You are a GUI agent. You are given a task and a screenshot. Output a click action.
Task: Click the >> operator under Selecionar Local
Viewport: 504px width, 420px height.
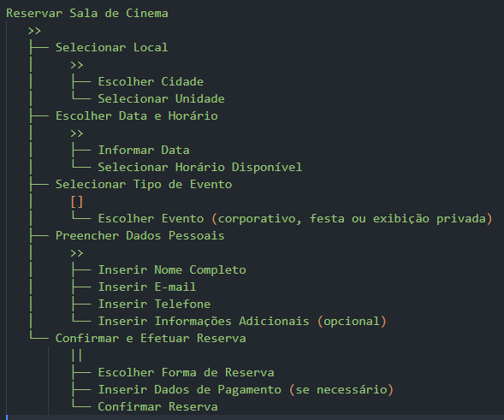pyautogui.click(x=77, y=65)
